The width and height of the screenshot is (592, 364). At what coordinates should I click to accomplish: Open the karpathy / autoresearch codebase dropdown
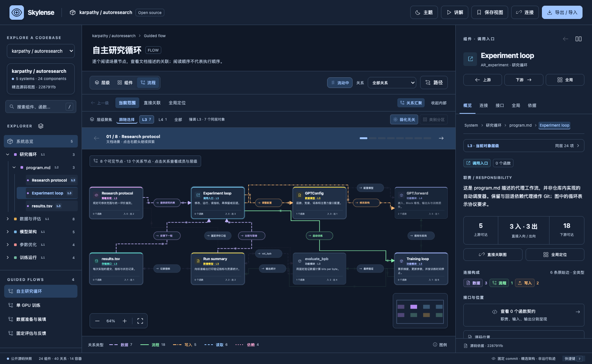(41, 51)
